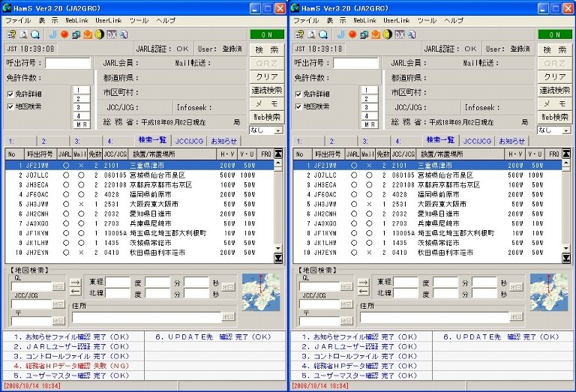This screenshot has height=392, width=576.
Task: Switch to the JCC/JCG tab in the 18:39:08 window
Action: (x=189, y=141)
